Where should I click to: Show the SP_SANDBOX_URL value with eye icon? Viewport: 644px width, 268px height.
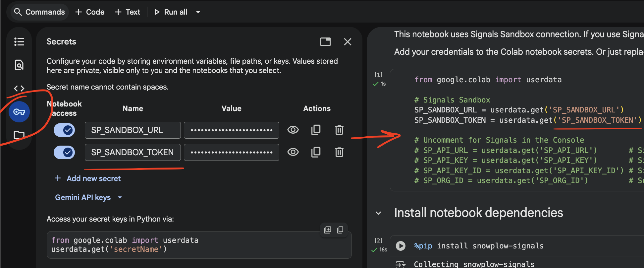pos(293,130)
